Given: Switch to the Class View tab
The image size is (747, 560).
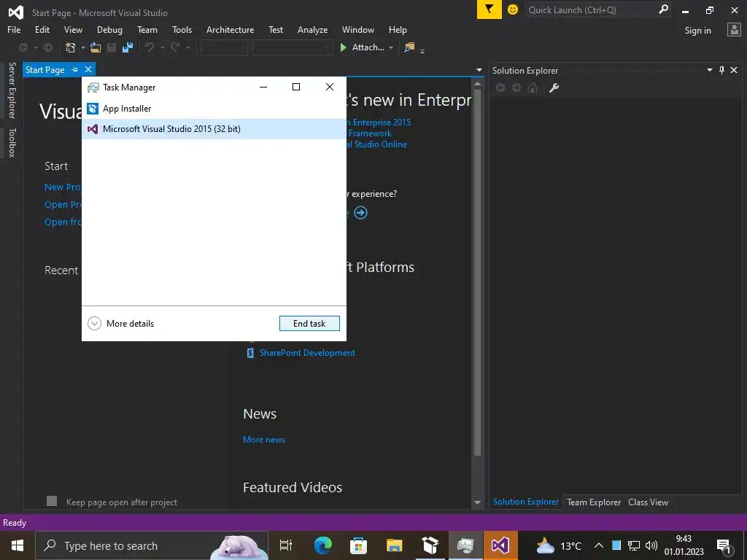Looking at the screenshot, I should (648, 502).
